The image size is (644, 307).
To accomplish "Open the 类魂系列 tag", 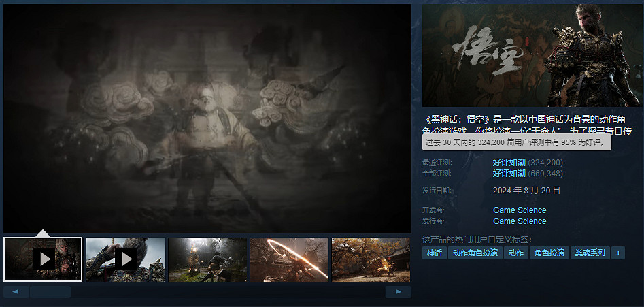I will click(x=590, y=253).
